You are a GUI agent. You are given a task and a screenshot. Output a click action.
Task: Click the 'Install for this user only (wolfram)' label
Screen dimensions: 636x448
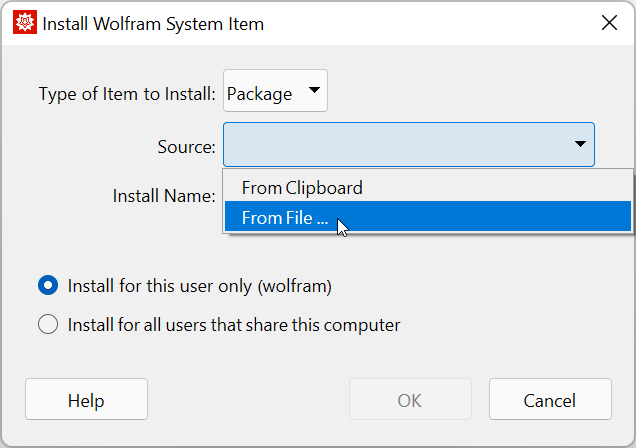[x=199, y=286]
